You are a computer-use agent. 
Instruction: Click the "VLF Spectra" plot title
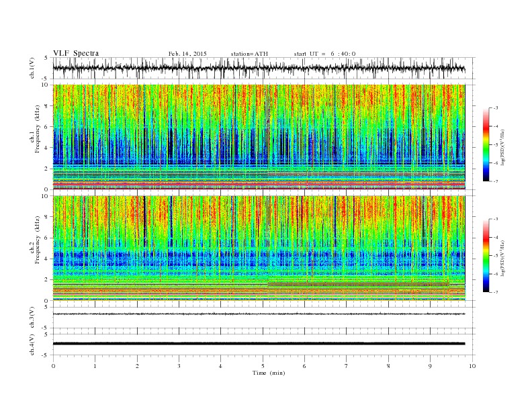point(76,53)
